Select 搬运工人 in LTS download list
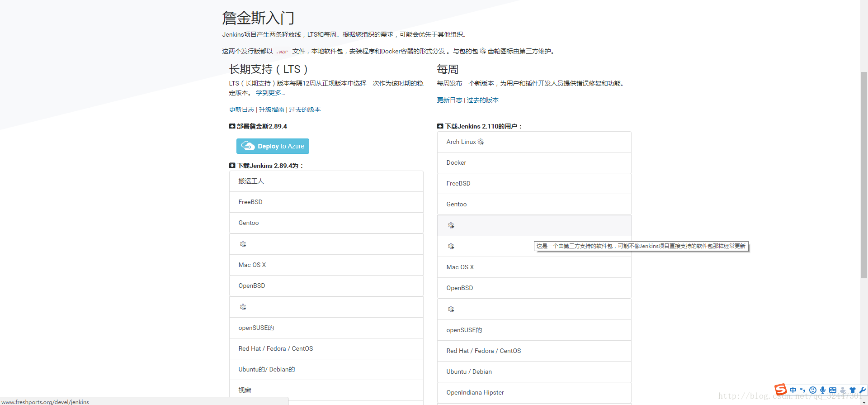This screenshot has width=868, height=405. click(326, 181)
